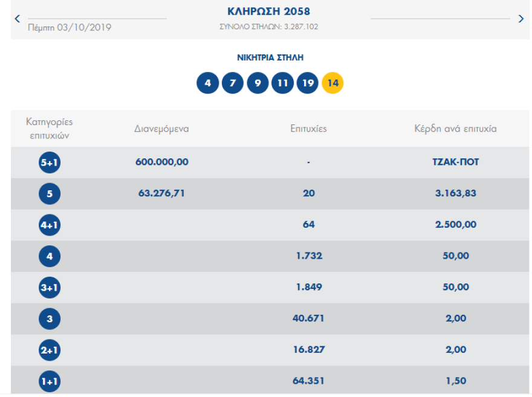This screenshot has height=397, width=532.
Task: Select the category 5 badge
Action: 50,194
